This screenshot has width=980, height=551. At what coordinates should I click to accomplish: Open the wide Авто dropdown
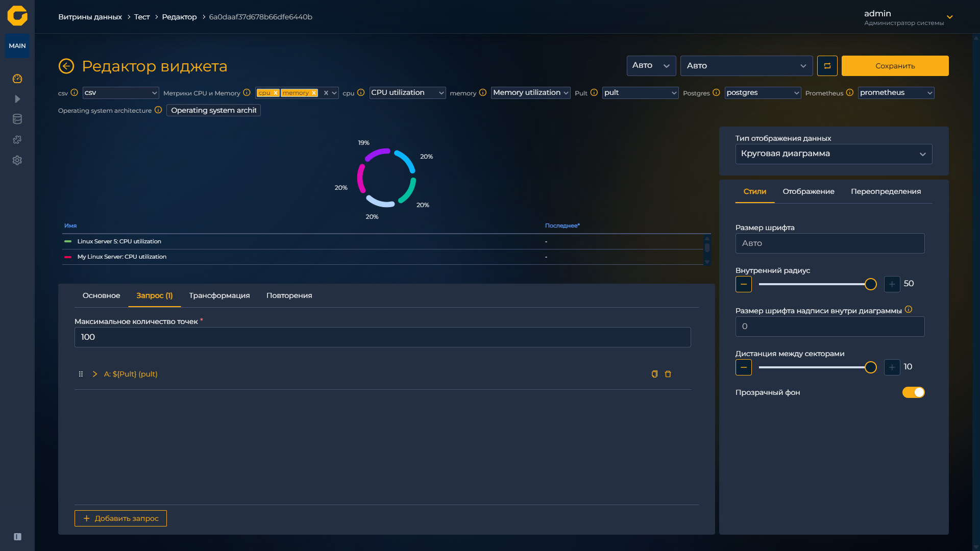point(746,66)
